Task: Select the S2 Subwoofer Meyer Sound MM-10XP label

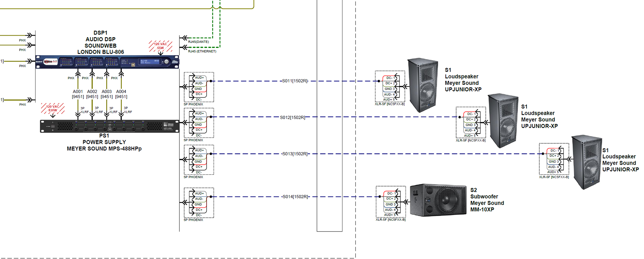Action: click(487, 200)
